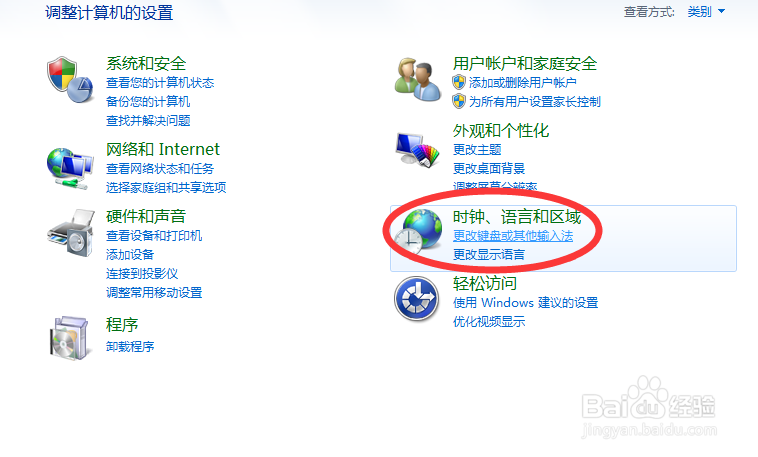This screenshot has width=758, height=457.
Task: Open 连接到投影仪 link
Action: [x=142, y=274]
